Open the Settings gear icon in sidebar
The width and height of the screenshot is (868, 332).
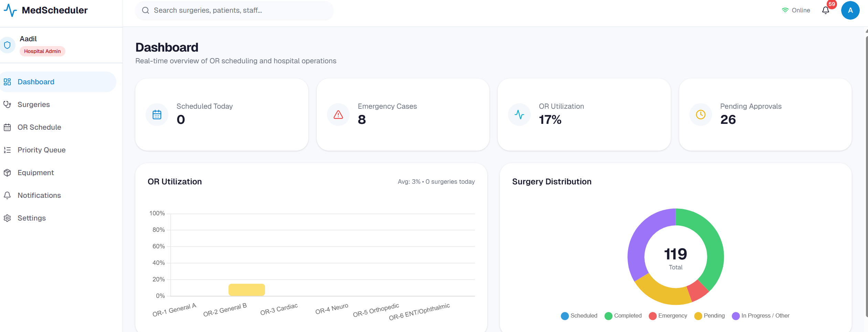click(x=8, y=218)
